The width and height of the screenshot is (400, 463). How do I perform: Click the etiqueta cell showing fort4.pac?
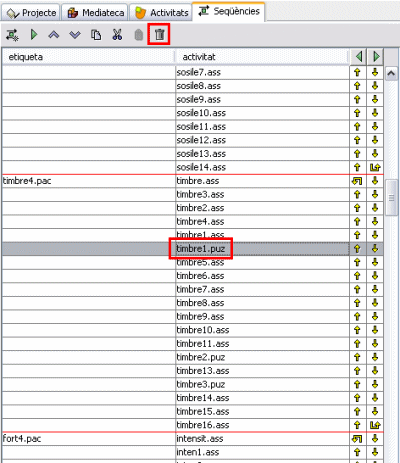point(88,439)
